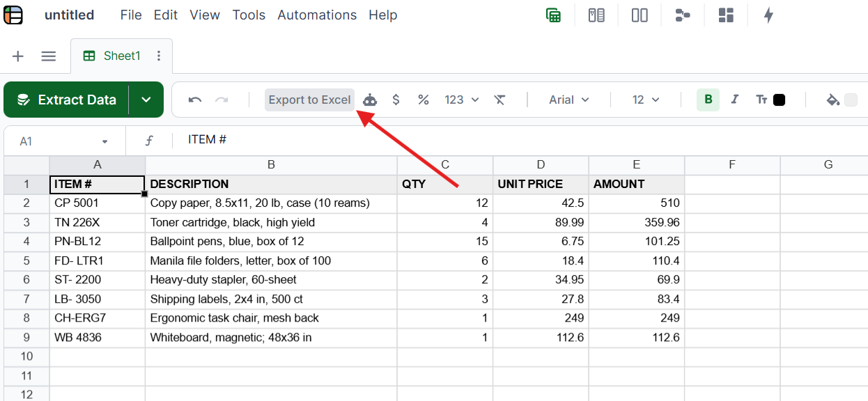The width and height of the screenshot is (868, 401).
Task: Clear formatting icon
Action: 499,100
